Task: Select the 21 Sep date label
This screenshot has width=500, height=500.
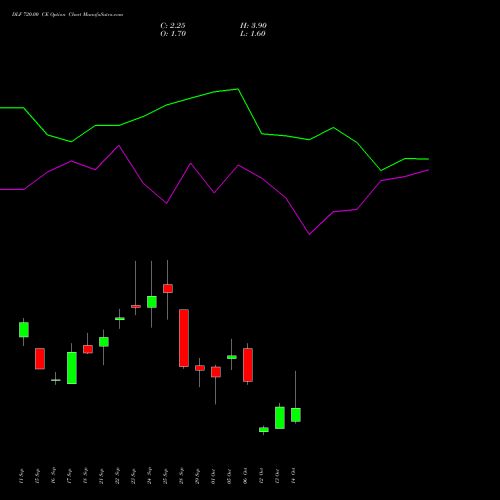Action: [101, 476]
